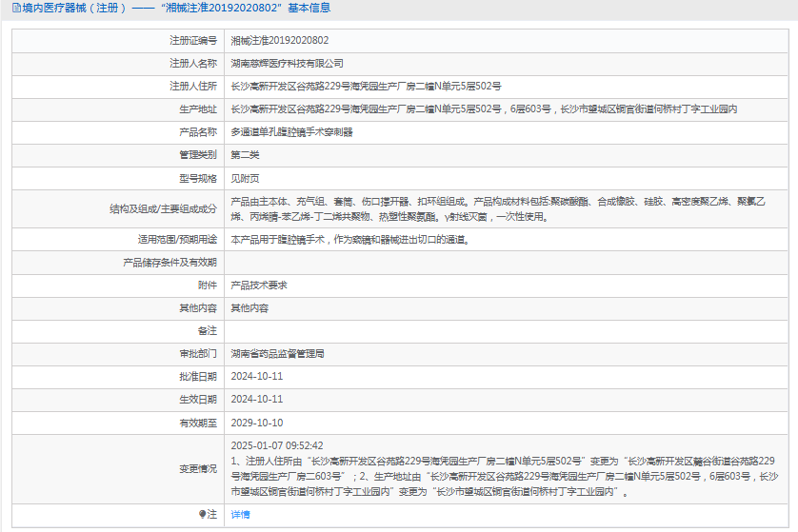Click the 其他内容 label in left column

coord(198,308)
